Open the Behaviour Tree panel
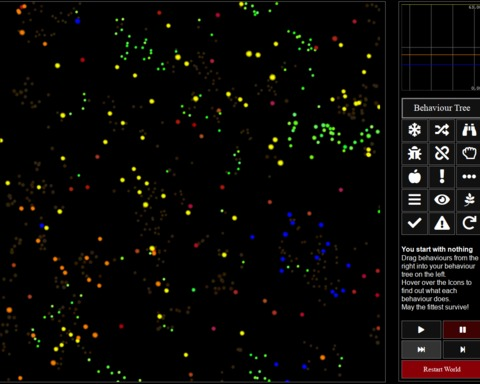Viewport: 480px width, 384px height. (441, 108)
